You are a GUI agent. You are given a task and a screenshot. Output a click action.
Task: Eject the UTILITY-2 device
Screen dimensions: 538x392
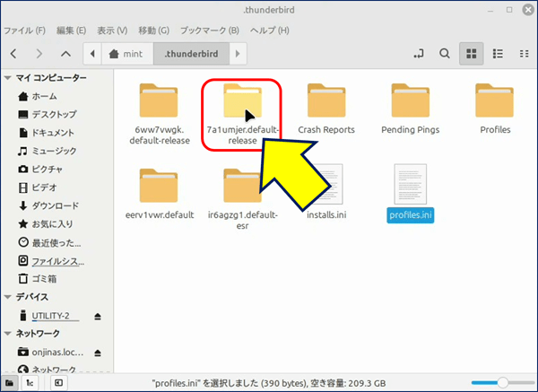(x=98, y=316)
